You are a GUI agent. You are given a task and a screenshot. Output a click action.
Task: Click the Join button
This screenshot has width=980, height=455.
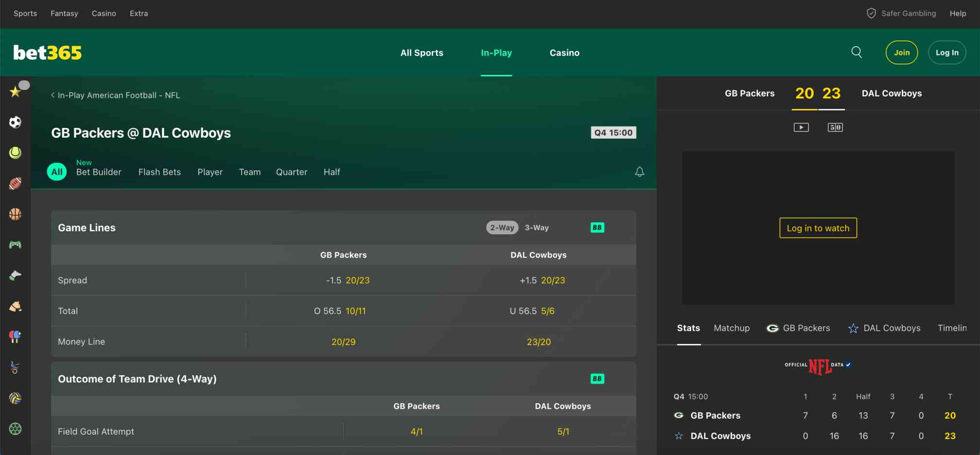902,52
